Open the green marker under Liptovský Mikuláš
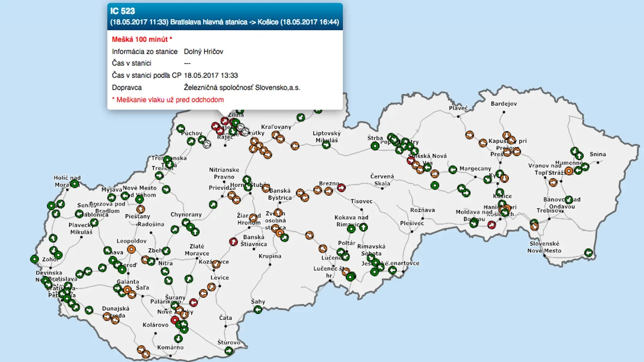The image size is (644, 362). click(326, 145)
